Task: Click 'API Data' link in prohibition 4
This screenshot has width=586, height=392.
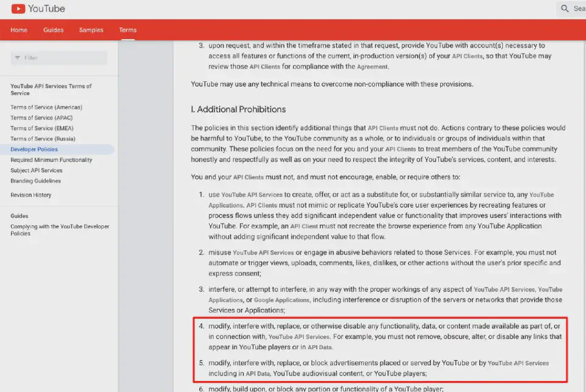Action: [319, 347]
